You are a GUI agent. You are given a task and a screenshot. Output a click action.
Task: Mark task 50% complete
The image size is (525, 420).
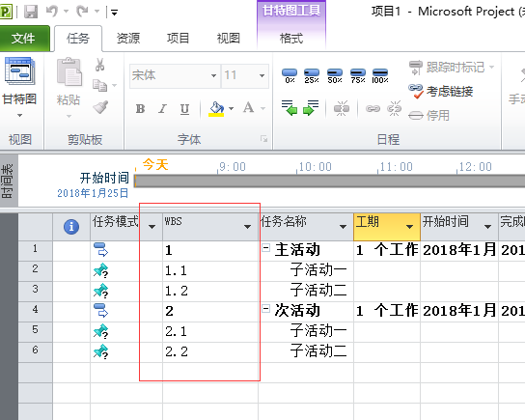pos(335,75)
